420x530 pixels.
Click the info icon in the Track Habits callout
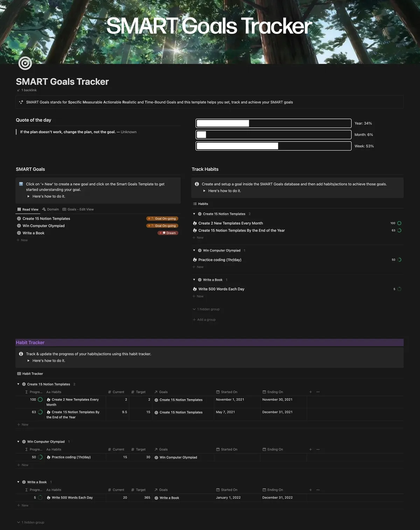197,184
